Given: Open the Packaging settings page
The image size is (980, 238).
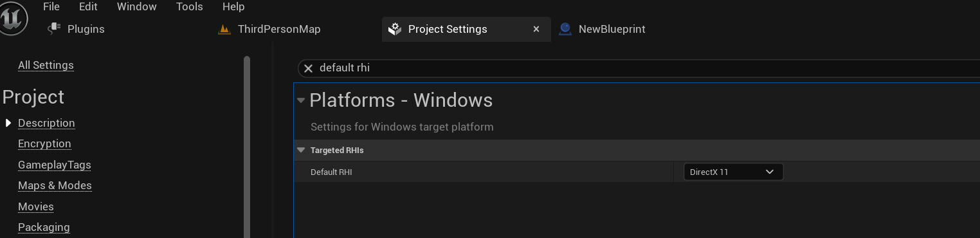Looking at the screenshot, I should (44, 227).
